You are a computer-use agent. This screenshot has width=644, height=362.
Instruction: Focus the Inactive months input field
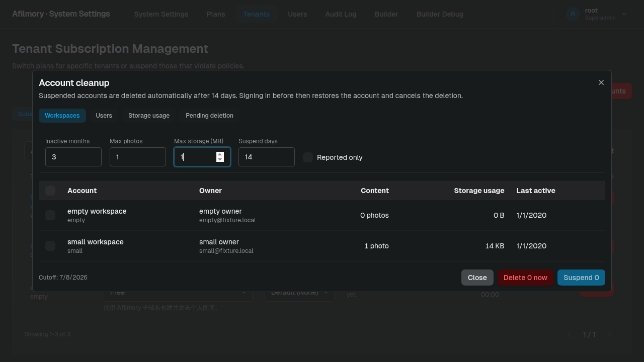coord(73,157)
